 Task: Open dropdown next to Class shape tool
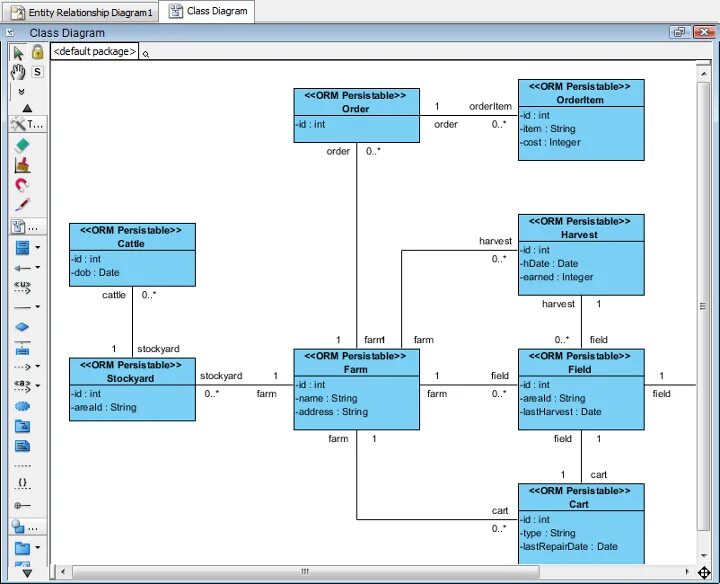point(38,247)
